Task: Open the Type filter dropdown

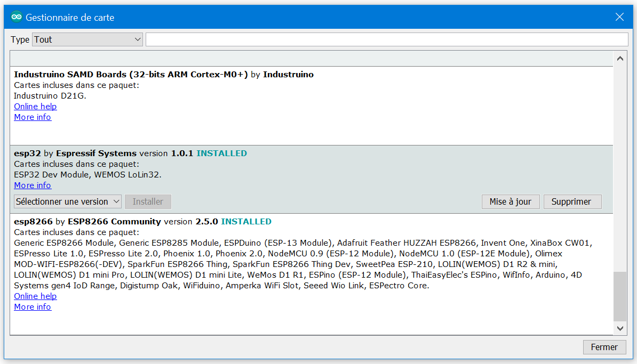Action: click(87, 39)
